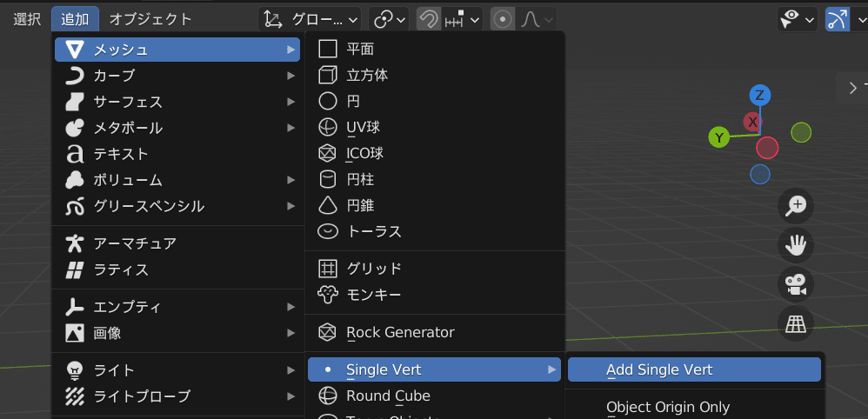
Task: Add a テキスト object
Action: 177,154
